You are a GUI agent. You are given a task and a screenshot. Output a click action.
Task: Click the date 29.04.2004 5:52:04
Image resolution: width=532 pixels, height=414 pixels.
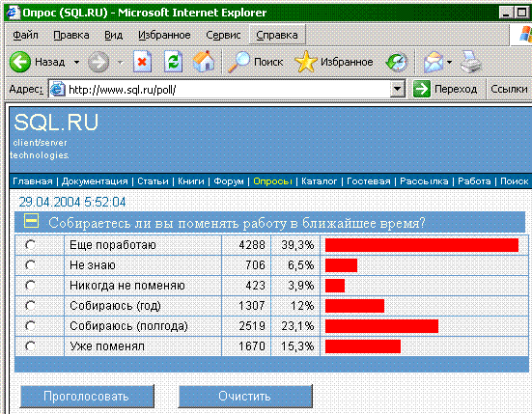click(72, 202)
